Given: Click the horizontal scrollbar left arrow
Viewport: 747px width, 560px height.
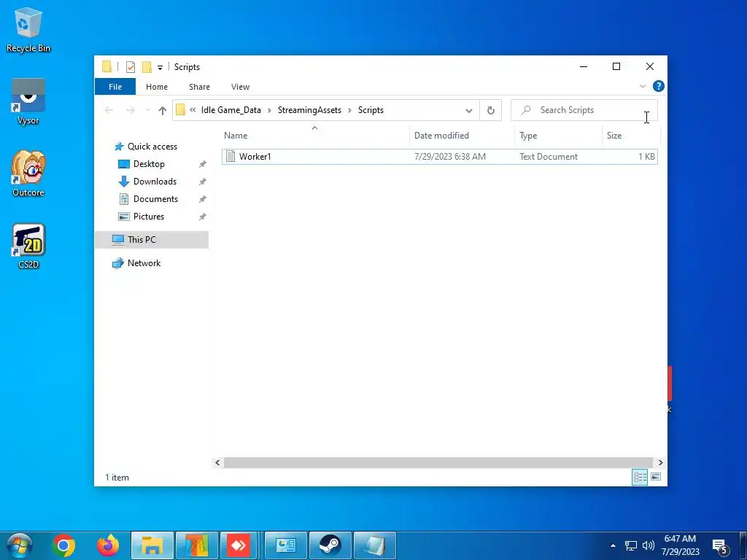Looking at the screenshot, I should point(217,462).
